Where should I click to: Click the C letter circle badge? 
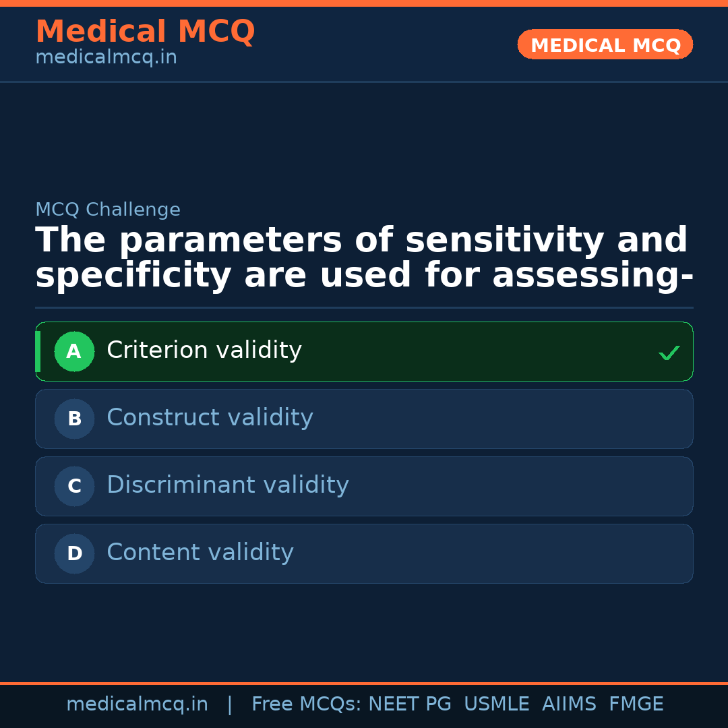(74, 486)
